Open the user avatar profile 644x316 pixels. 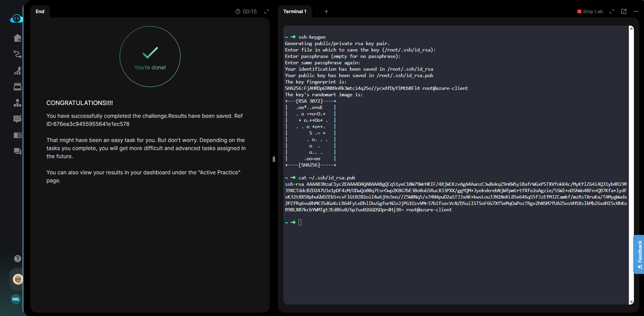click(x=17, y=279)
